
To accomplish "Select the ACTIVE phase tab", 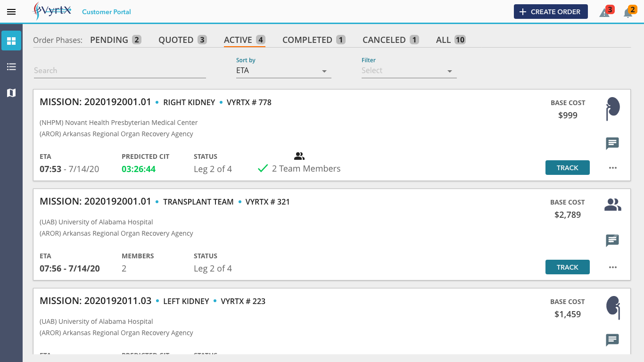I will click(245, 40).
